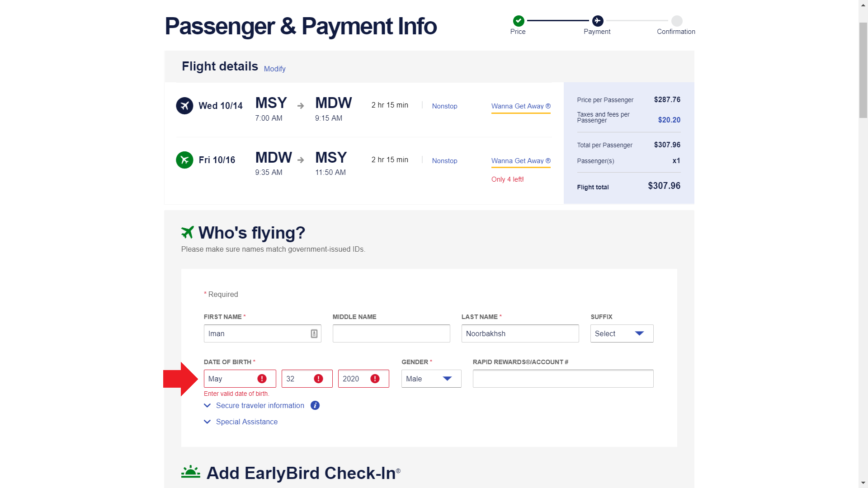Click the Rapid Rewards account number field
Viewport: 868px width, 488px height.
[x=563, y=379]
